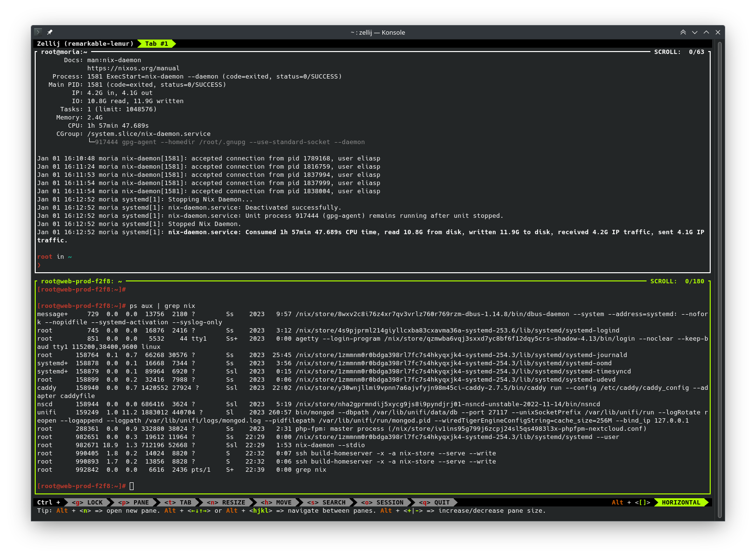Viewport: 756px width, 558px height.
Task: Close the Konsole window
Action: [718, 32]
